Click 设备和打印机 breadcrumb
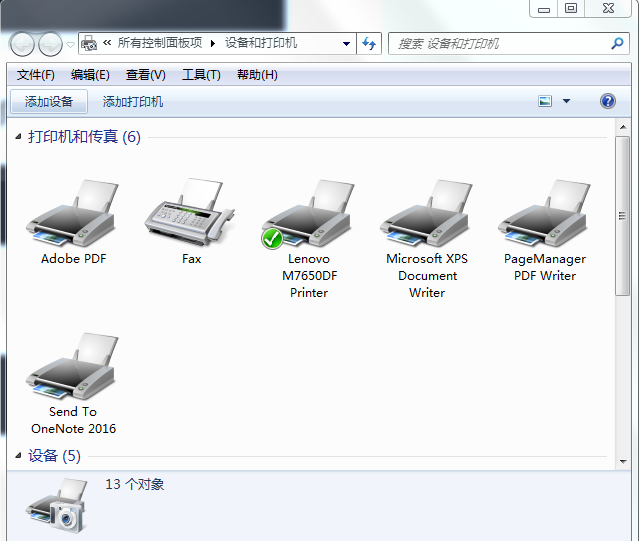The width and height of the screenshot is (639, 541). 261,42
